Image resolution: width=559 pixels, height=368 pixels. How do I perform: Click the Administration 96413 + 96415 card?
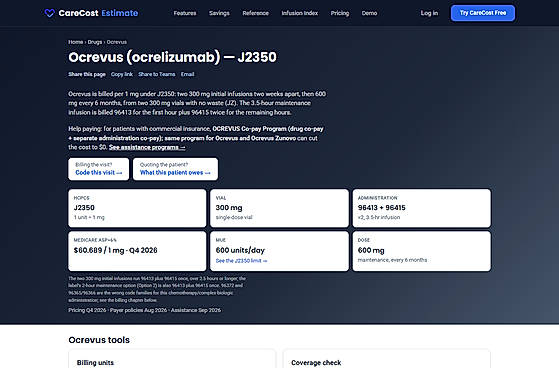pos(422,208)
